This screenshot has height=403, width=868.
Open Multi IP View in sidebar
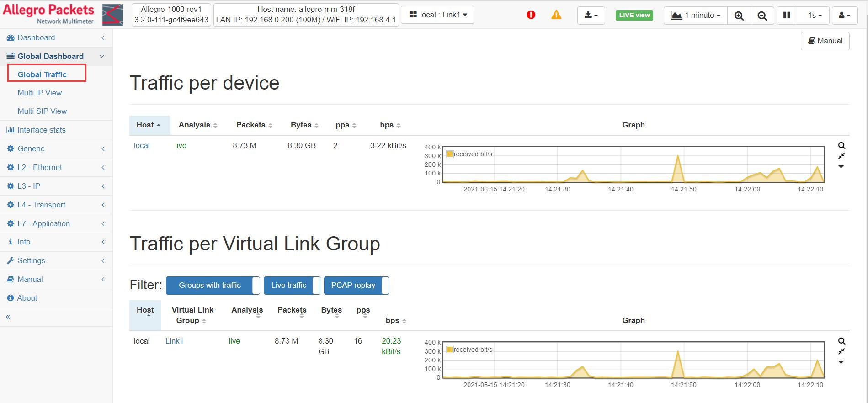point(40,93)
